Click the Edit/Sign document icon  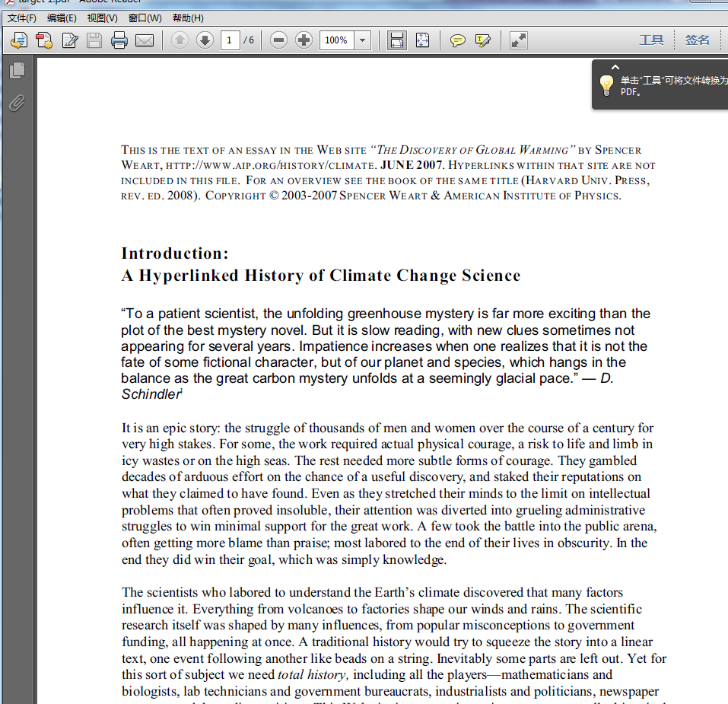click(x=70, y=40)
